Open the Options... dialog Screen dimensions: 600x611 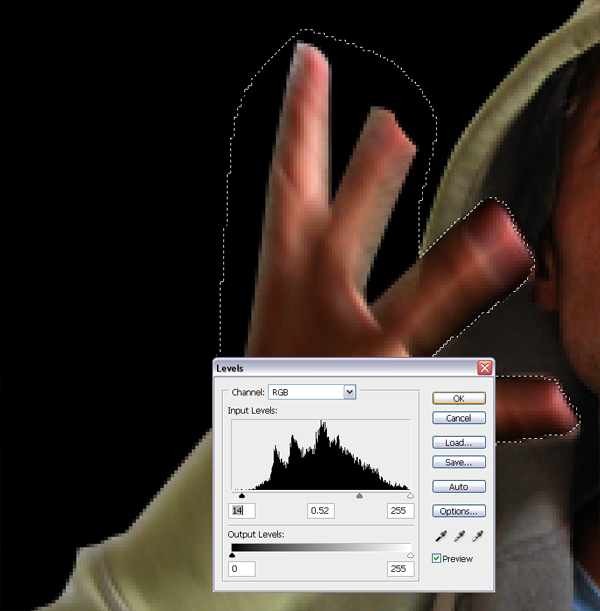pyautogui.click(x=459, y=511)
